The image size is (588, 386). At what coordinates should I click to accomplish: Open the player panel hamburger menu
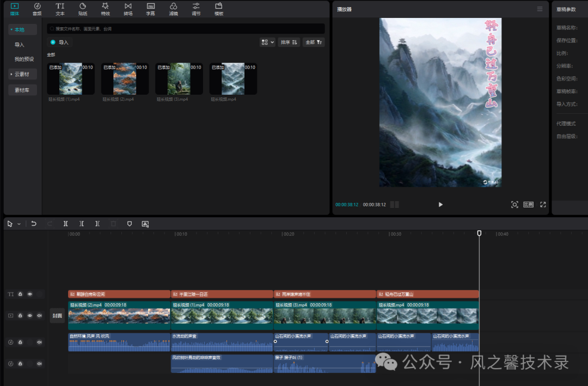tap(540, 9)
